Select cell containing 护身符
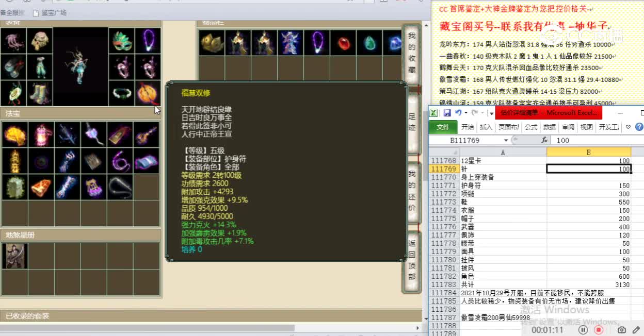Image resolution: width=644 pixels, height=336 pixels. click(503, 186)
